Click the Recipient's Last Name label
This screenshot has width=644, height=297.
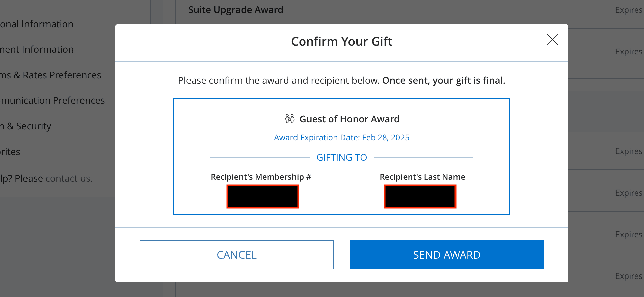422,177
